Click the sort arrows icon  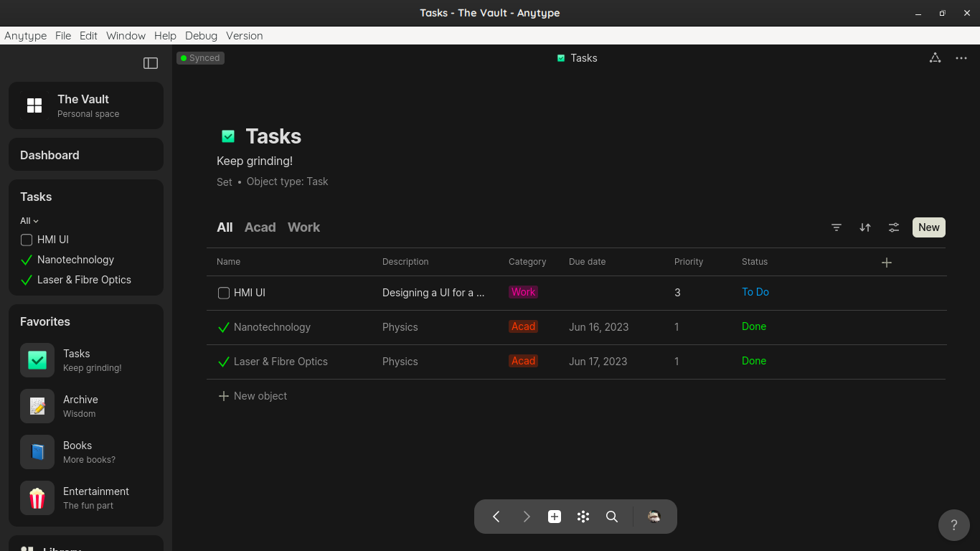tap(865, 227)
